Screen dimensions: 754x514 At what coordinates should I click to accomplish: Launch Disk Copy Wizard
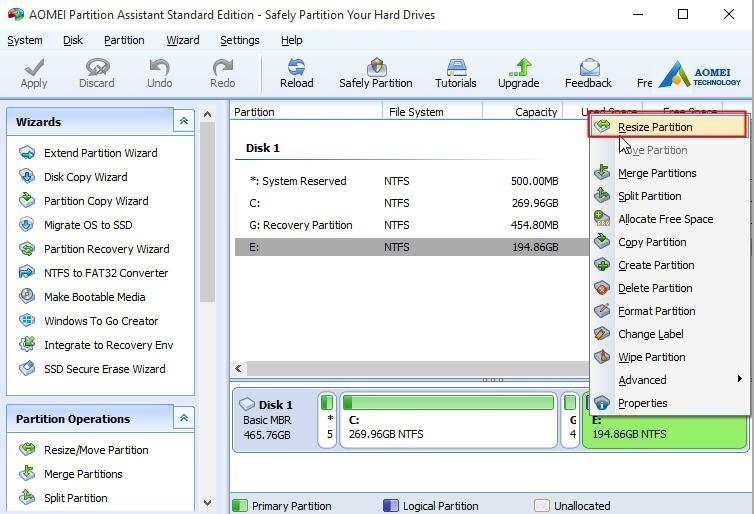[86, 177]
